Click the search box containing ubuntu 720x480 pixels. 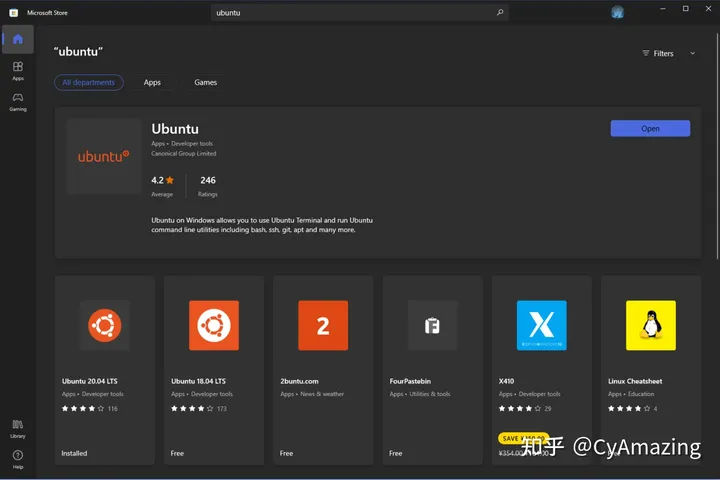point(360,13)
